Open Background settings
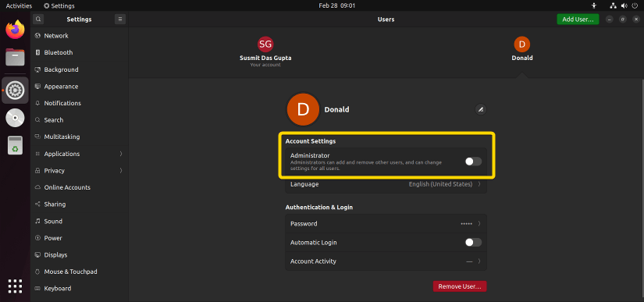644x302 pixels. click(x=80, y=69)
